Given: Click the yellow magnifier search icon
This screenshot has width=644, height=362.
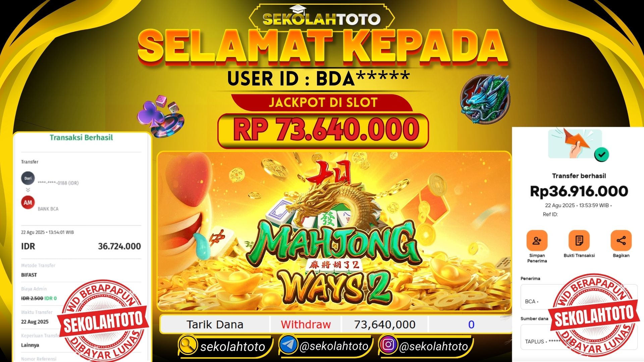Looking at the screenshot, I should tap(187, 345).
